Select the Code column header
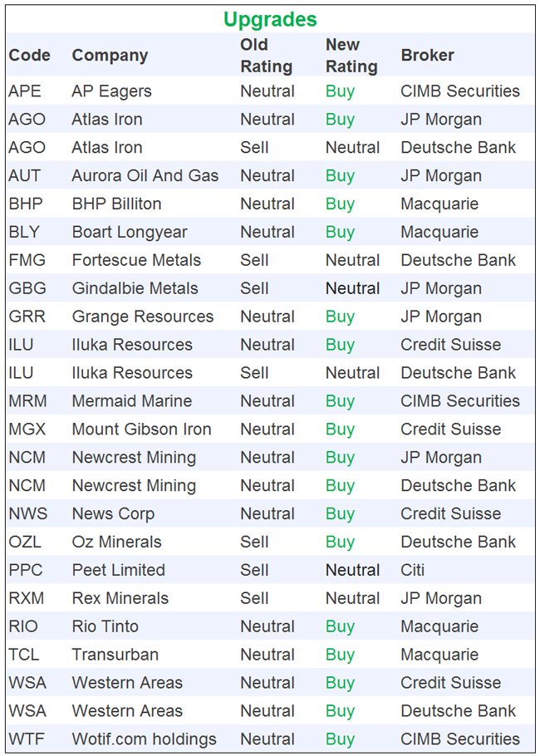This screenshot has width=540, height=756. click(x=29, y=56)
